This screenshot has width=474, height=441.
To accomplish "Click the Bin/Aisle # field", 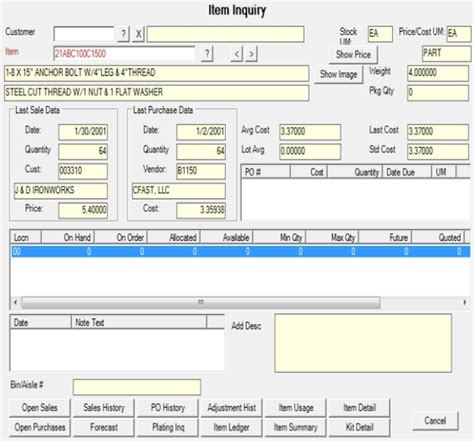I will 137,387.
